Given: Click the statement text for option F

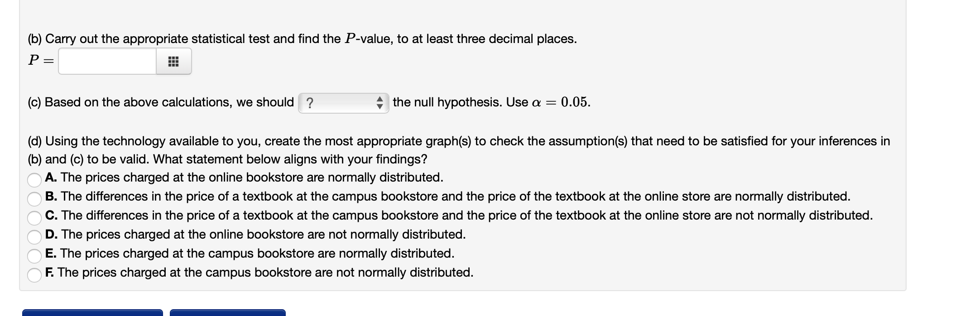Looking at the screenshot, I should point(258,273).
